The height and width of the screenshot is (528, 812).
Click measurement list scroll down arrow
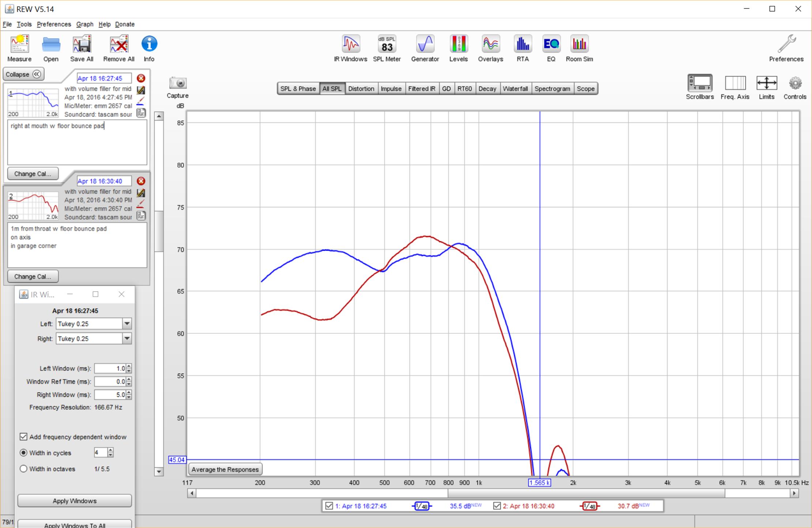pos(159,471)
